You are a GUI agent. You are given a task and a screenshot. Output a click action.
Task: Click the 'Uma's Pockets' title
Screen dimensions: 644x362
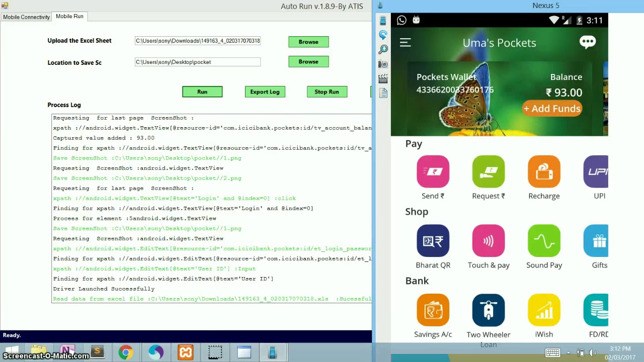click(x=499, y=43)
